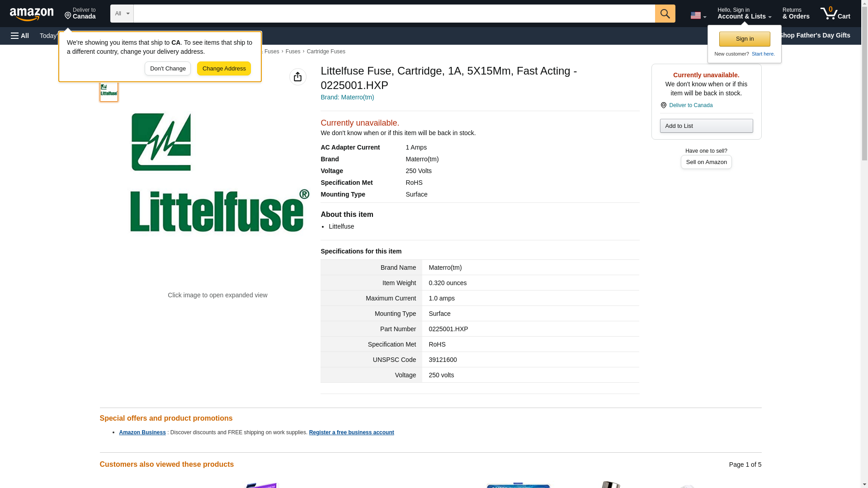Dismiss the popup with Don't Change
This screenshot has width=868, height=488.
point(168,69)
